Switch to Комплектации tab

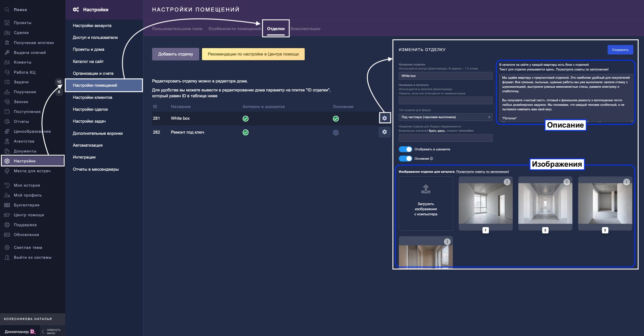tap(305, 29)
